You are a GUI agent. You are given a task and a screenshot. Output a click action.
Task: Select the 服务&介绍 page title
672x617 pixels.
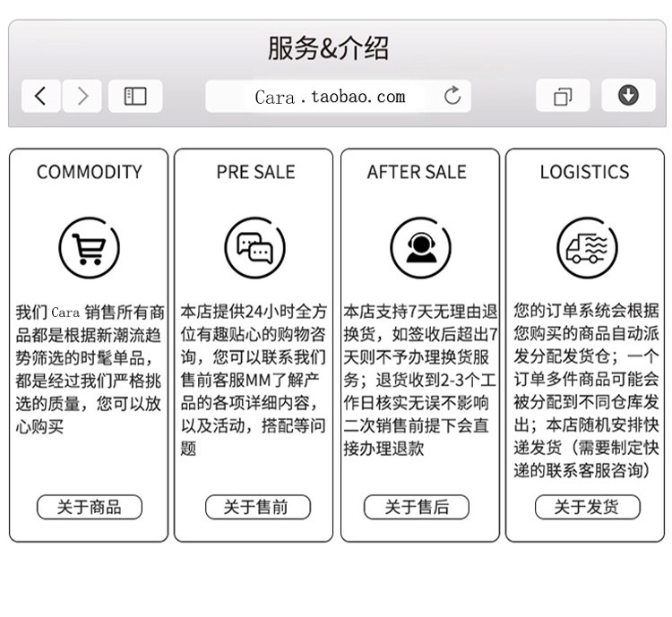[328, 47]
